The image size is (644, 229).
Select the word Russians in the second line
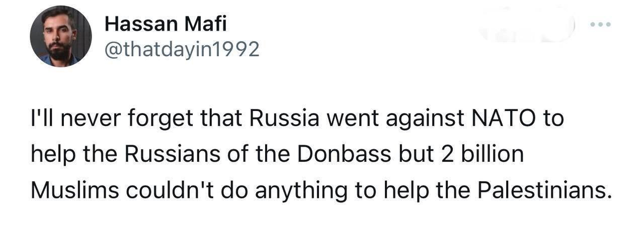point(173,154)
